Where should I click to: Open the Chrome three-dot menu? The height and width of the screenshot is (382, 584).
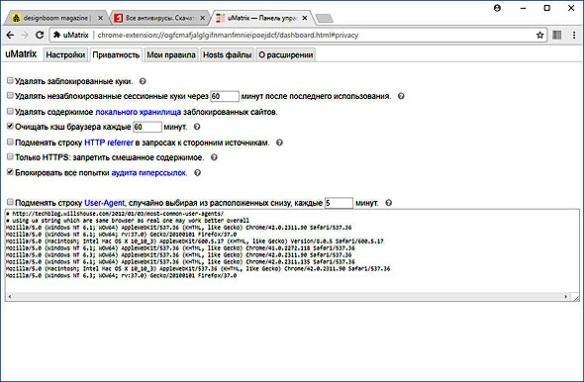(574, 35)
